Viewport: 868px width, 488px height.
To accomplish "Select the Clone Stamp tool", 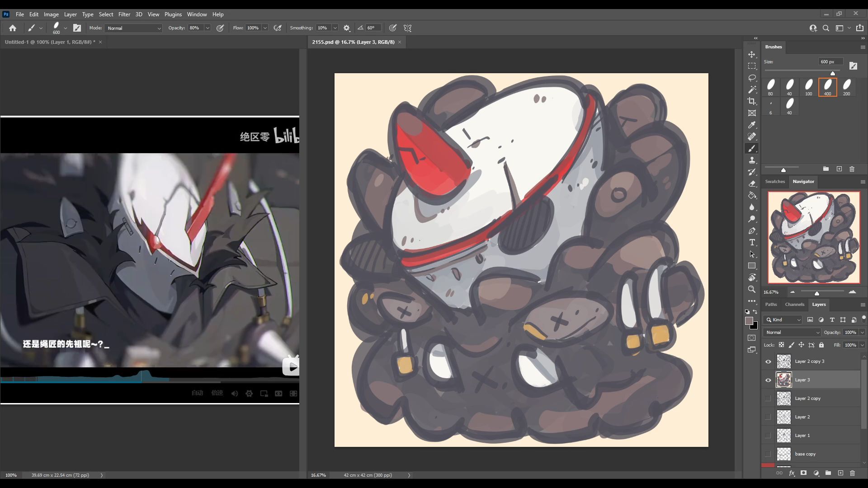I will click(752, 160).
